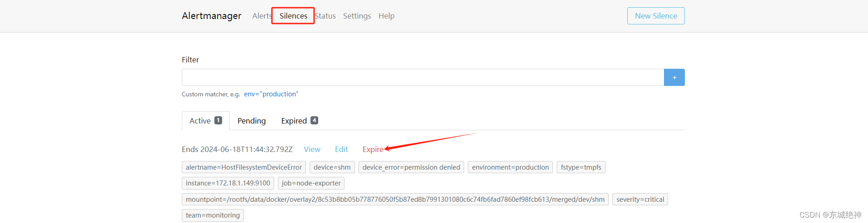This screenshot has height=223, width=868.
Task: Open the Status page
Action: [x=325, y=16]
